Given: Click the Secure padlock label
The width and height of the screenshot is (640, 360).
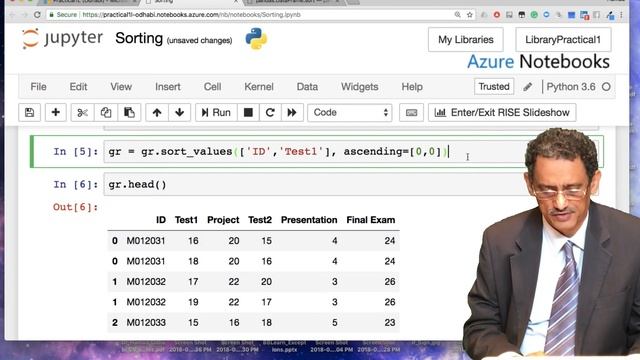Looking at the screenshot, I should tap(62, 15).
